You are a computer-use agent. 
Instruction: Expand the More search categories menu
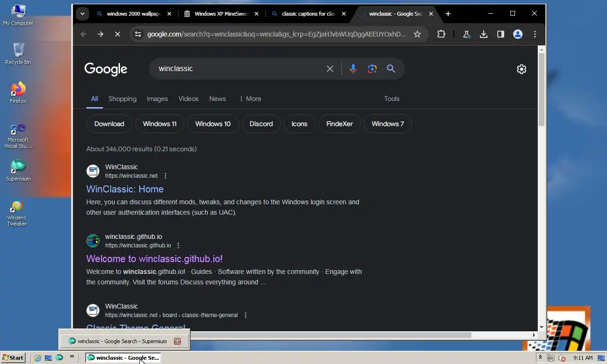250,99
